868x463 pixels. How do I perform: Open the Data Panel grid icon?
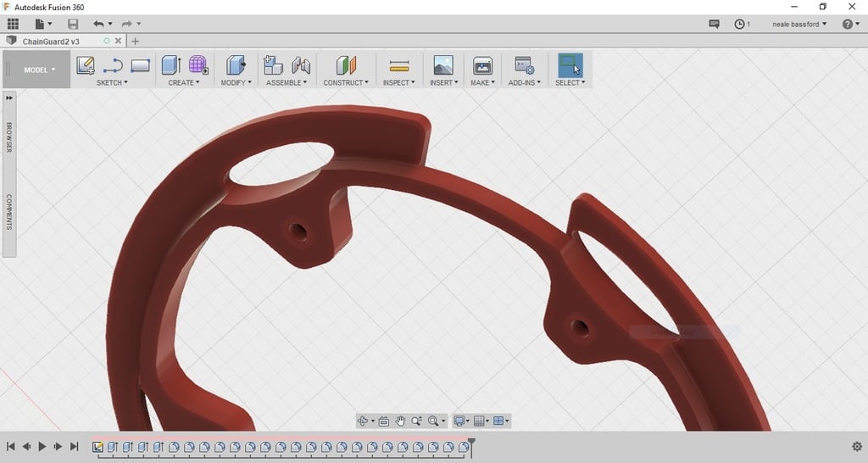coord(13,24)
